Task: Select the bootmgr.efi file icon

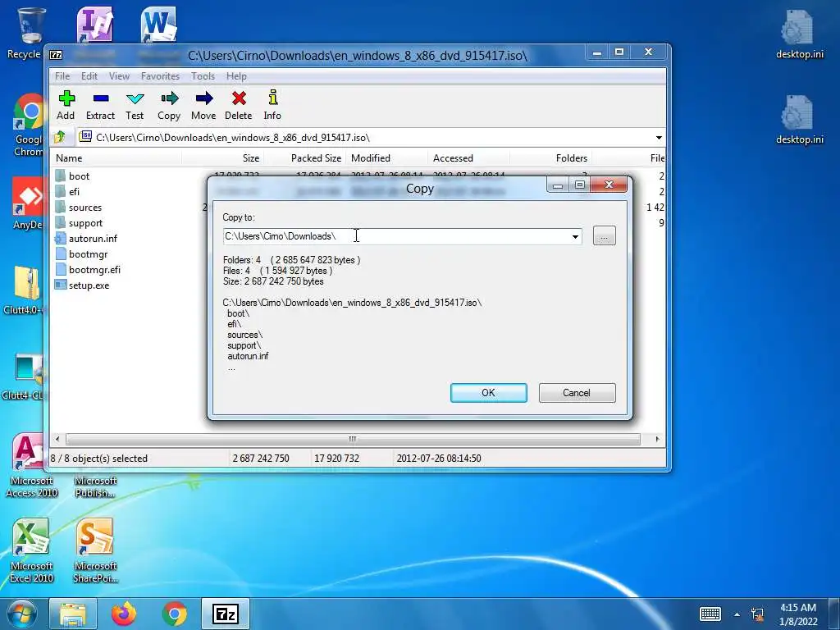Action: pos(60,269)
